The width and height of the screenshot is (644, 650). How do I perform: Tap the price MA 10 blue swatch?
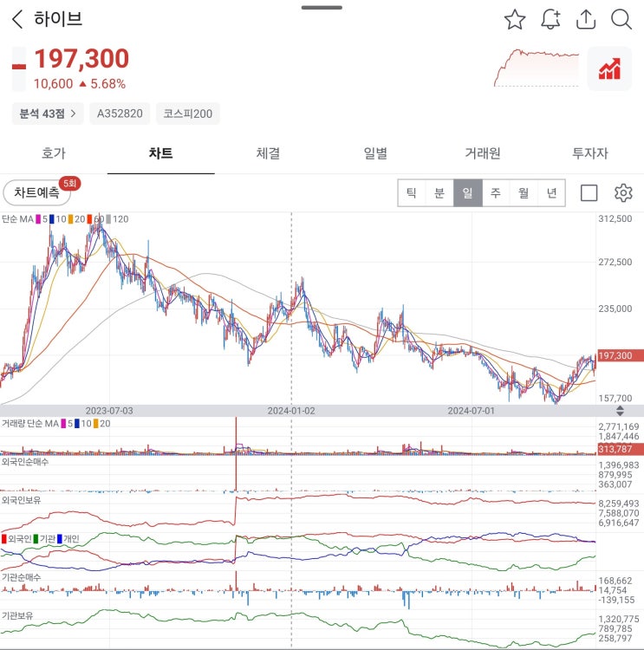pos(52,219)
